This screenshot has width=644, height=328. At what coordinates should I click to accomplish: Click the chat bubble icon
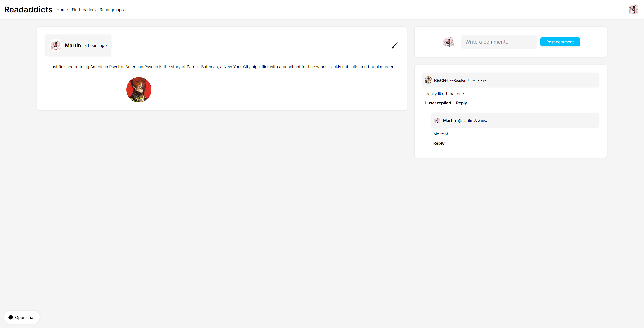tap(11, 317)
